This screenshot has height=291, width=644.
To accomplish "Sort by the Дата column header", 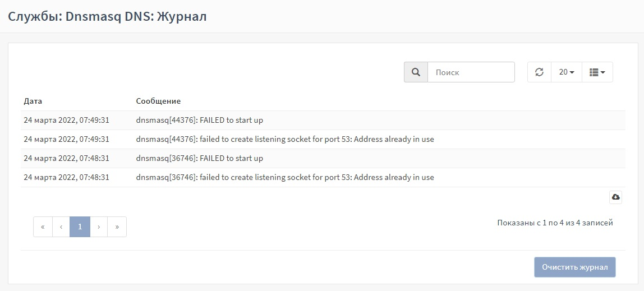I will point(33,101).
